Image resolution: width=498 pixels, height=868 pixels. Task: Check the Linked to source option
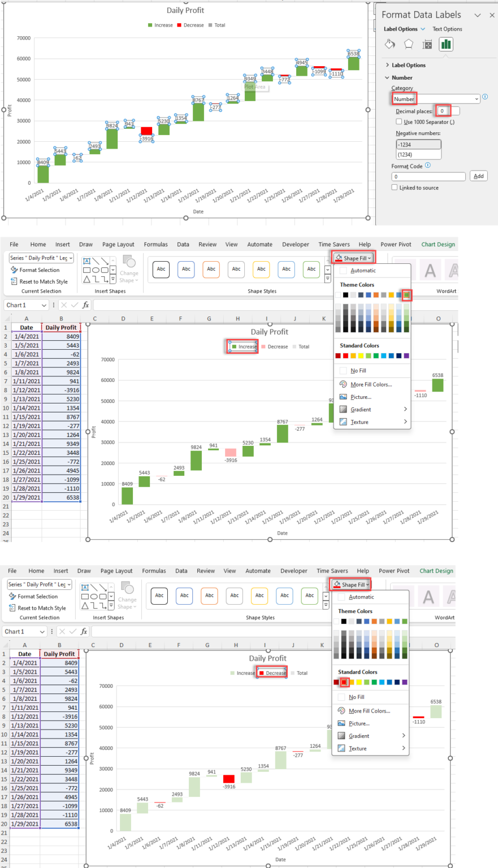(x=395, y=187)
